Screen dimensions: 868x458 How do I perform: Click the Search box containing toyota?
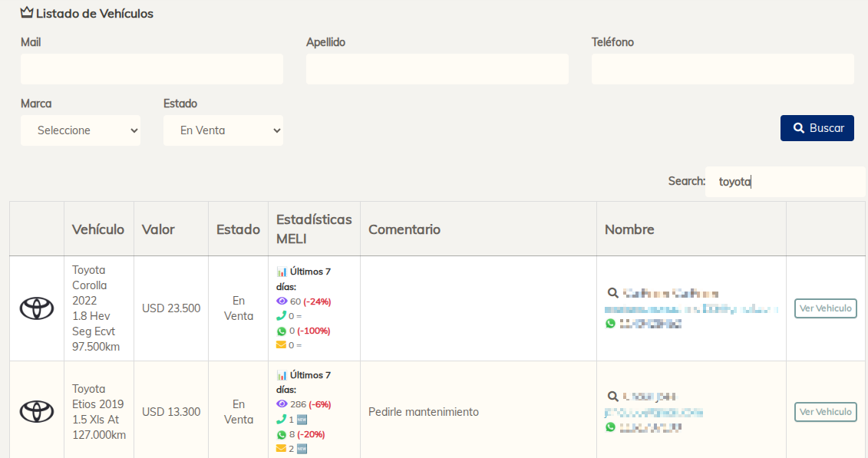784,182
